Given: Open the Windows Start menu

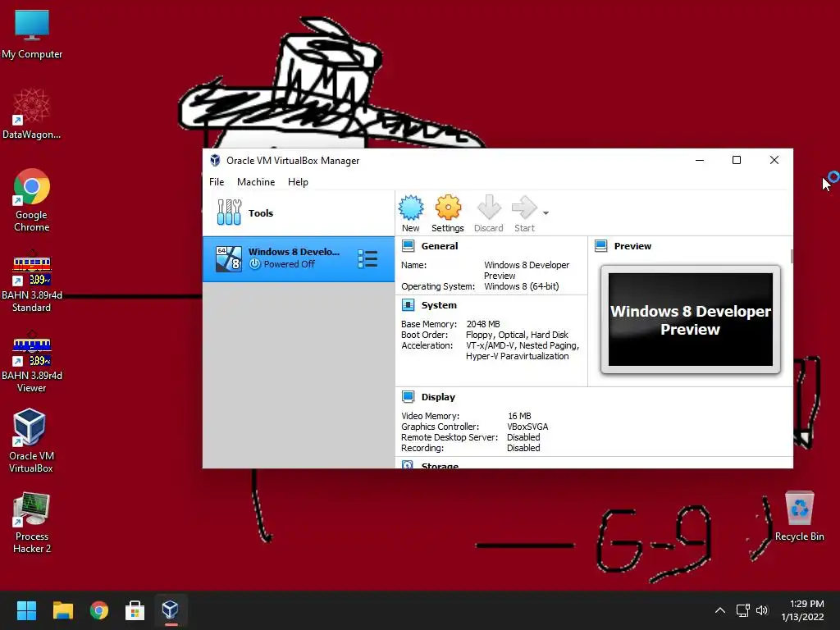Looking at the screenshot, I should (x=26, y=610).
